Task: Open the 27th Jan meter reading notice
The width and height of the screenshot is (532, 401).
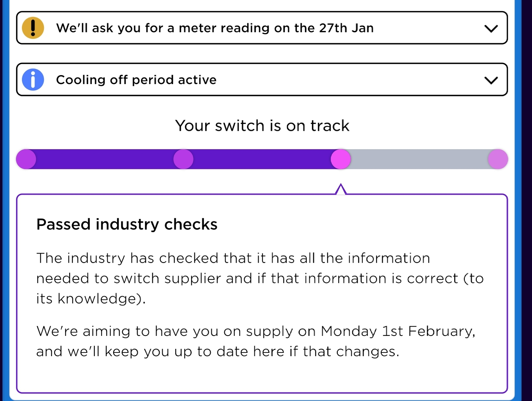Action: [x=262, y=28]
